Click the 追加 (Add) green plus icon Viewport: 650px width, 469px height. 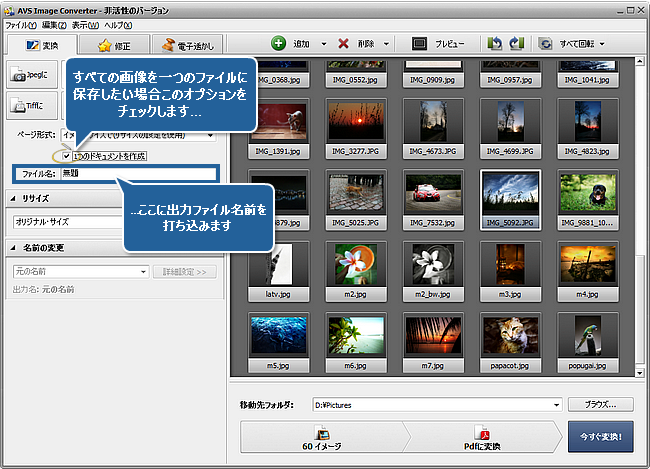click(x=278, y=44)
